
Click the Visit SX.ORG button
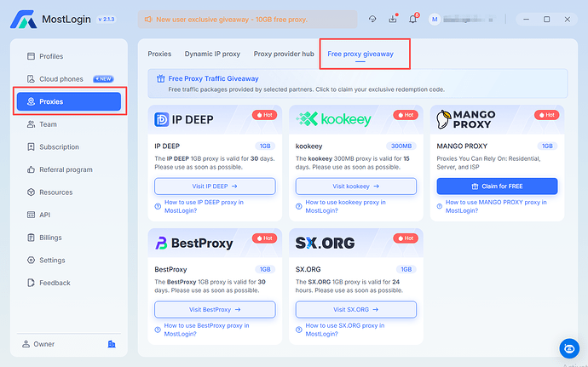point(356,310)
